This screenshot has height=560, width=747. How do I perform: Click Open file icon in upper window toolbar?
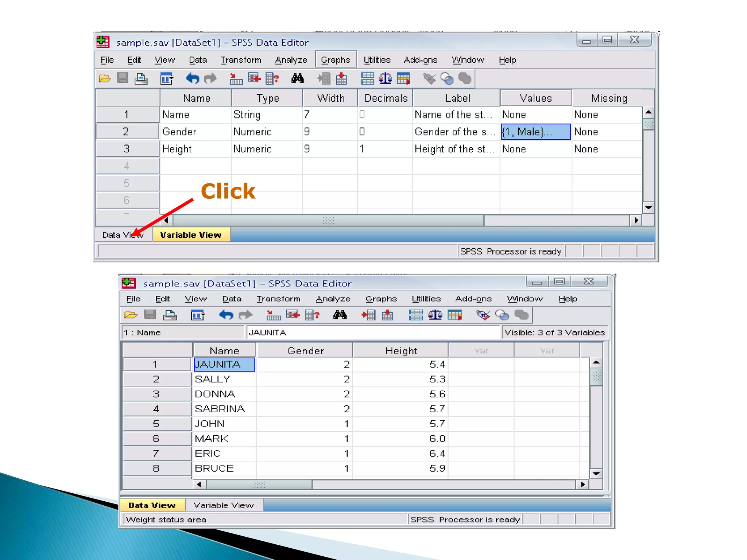tap(105, 78)
